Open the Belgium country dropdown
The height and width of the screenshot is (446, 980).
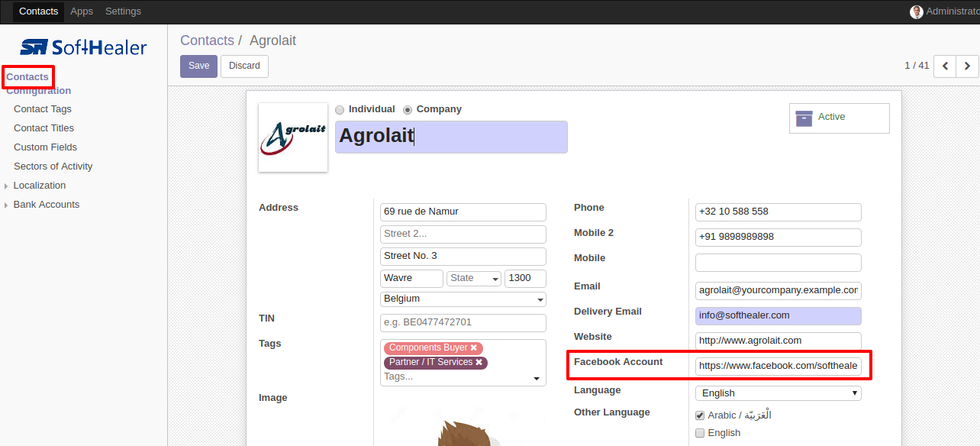[463, 299]
